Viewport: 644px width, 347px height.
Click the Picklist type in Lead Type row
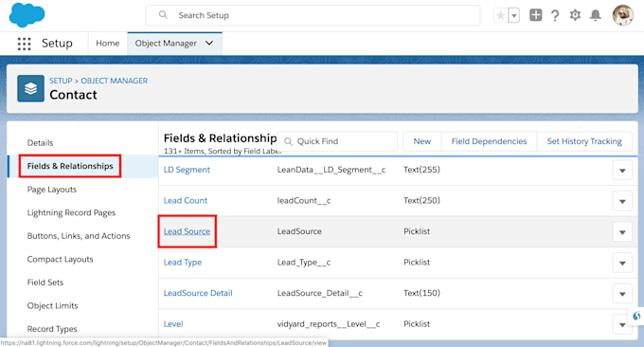click(x=417, y=263)
